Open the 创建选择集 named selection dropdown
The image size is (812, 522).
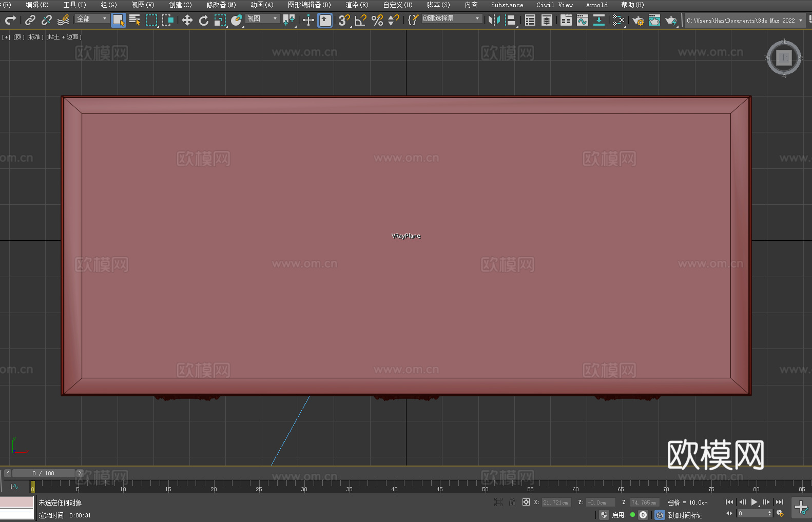click(452, 18)
